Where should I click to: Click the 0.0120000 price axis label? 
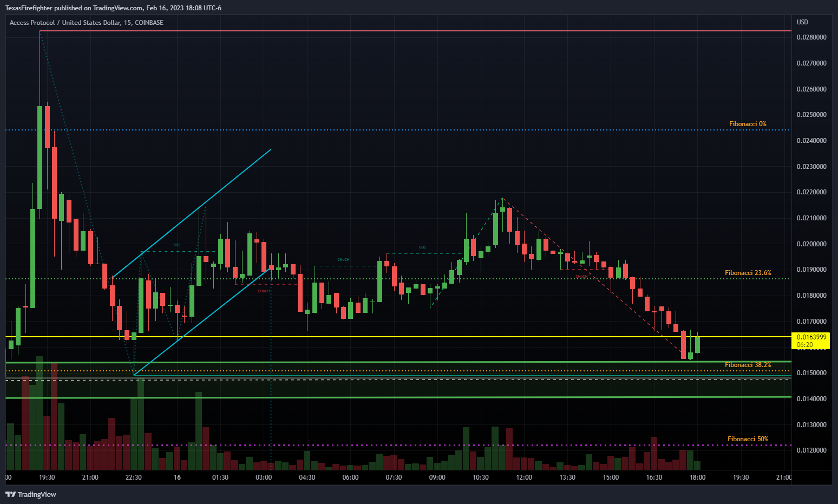811,450
